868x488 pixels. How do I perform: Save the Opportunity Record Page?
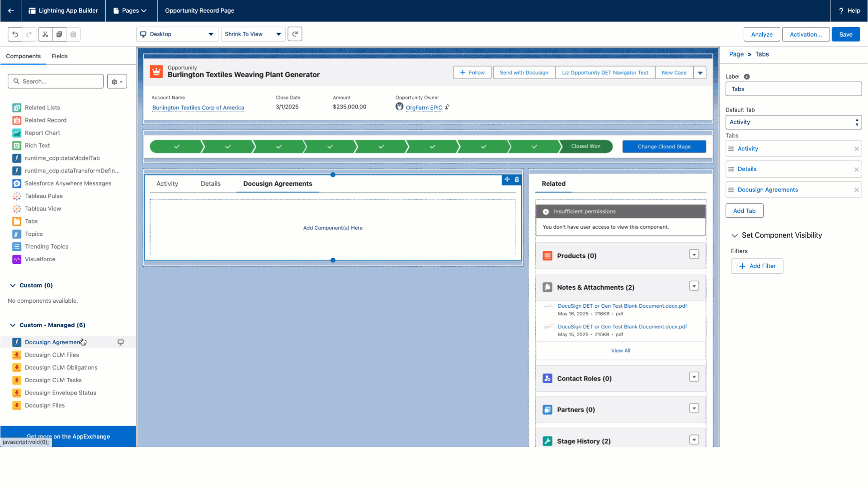coord(845,34)
